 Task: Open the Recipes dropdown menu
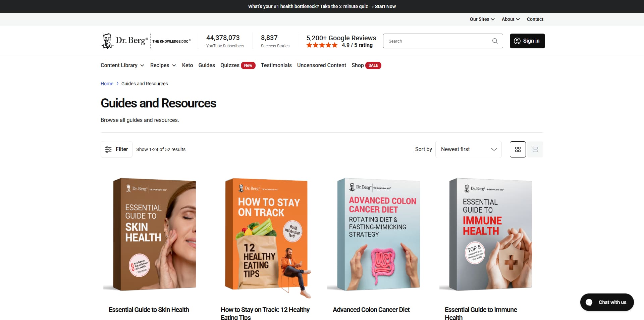(163, 65)
